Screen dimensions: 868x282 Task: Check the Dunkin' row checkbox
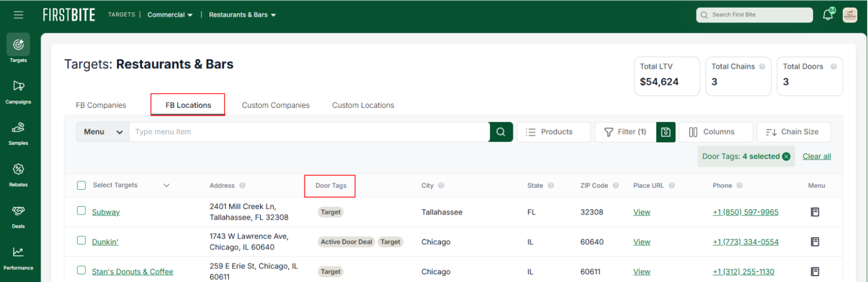82,241
